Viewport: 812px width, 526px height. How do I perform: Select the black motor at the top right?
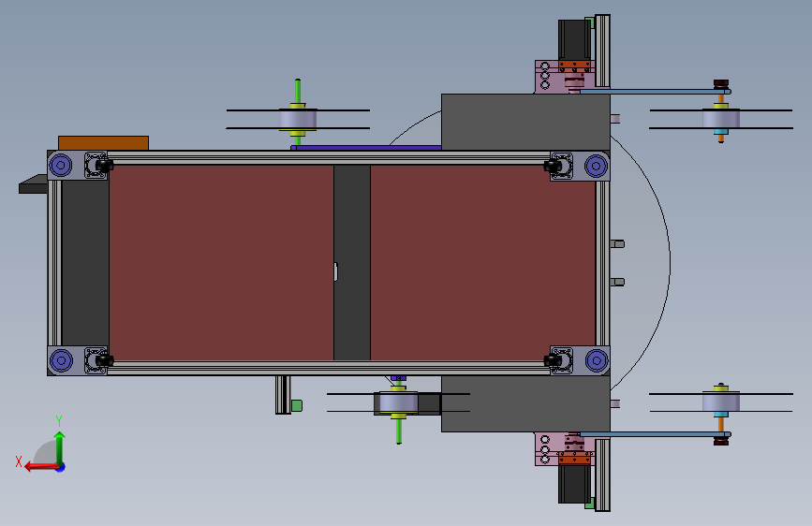[574, 40]
